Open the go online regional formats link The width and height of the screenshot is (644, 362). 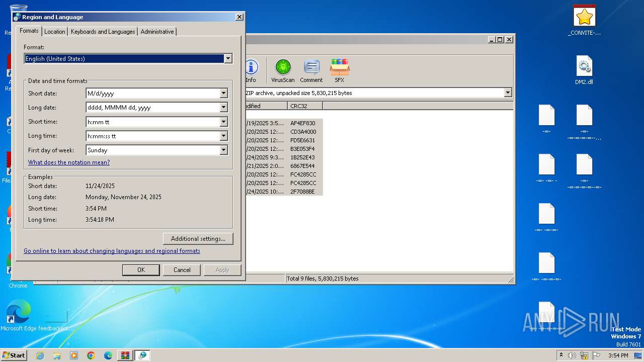[x=112, y=251]
